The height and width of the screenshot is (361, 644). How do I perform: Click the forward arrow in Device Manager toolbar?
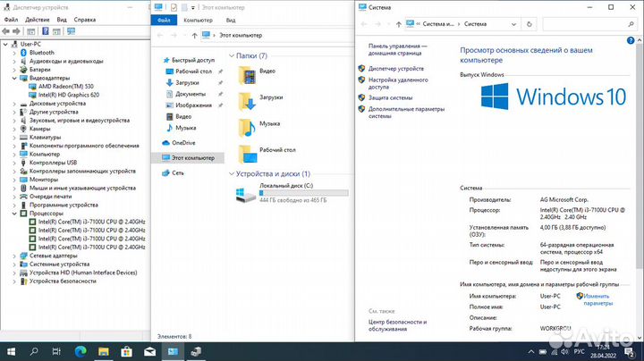coord(16,31)
